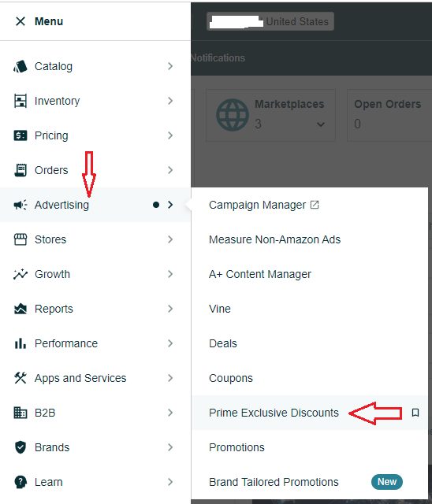Click the Growth chart icon
Image resolution: width=432 pixels, height=504 pixels.
coord(20,274)
